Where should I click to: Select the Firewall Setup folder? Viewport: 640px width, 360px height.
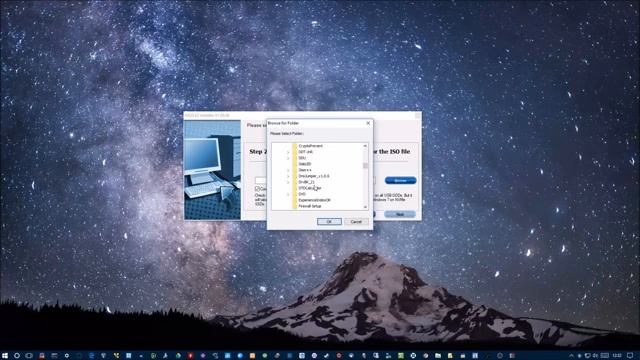(309, 207)
